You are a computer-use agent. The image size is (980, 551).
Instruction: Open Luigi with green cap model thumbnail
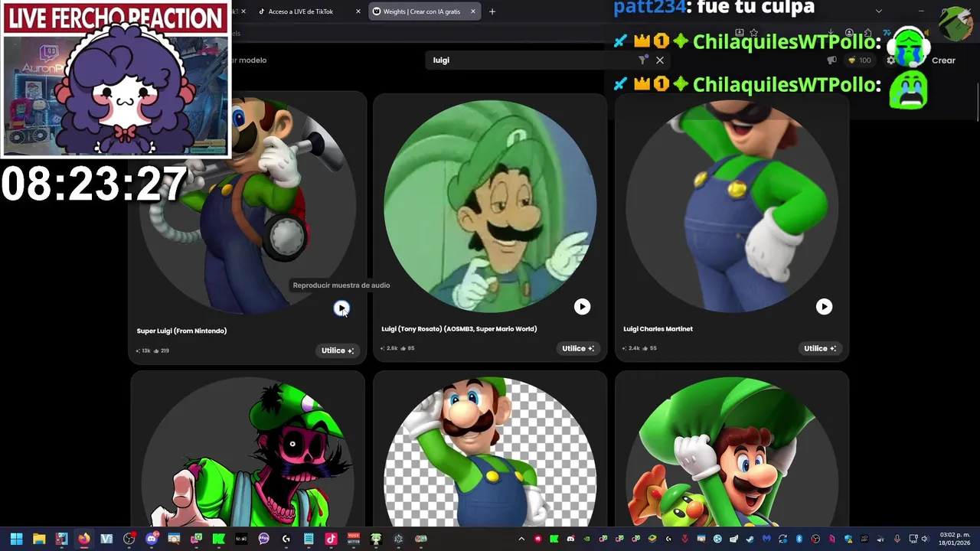tap(732, 452)
